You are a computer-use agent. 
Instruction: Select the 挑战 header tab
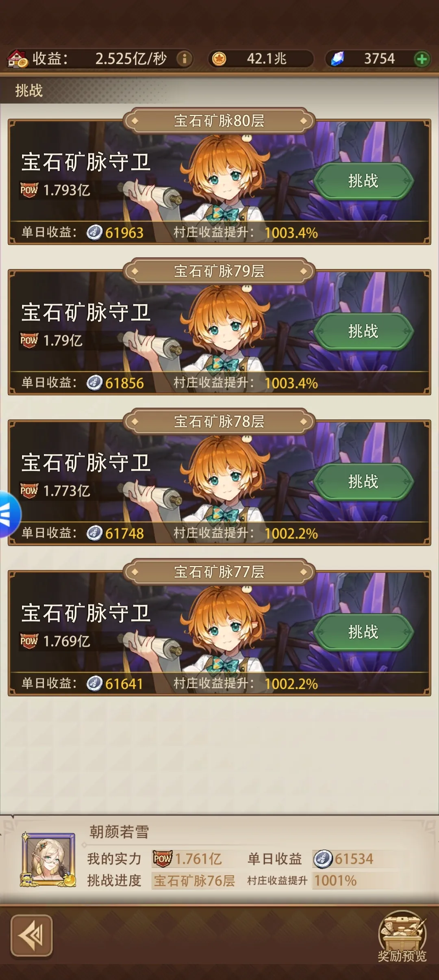(29, 90)
